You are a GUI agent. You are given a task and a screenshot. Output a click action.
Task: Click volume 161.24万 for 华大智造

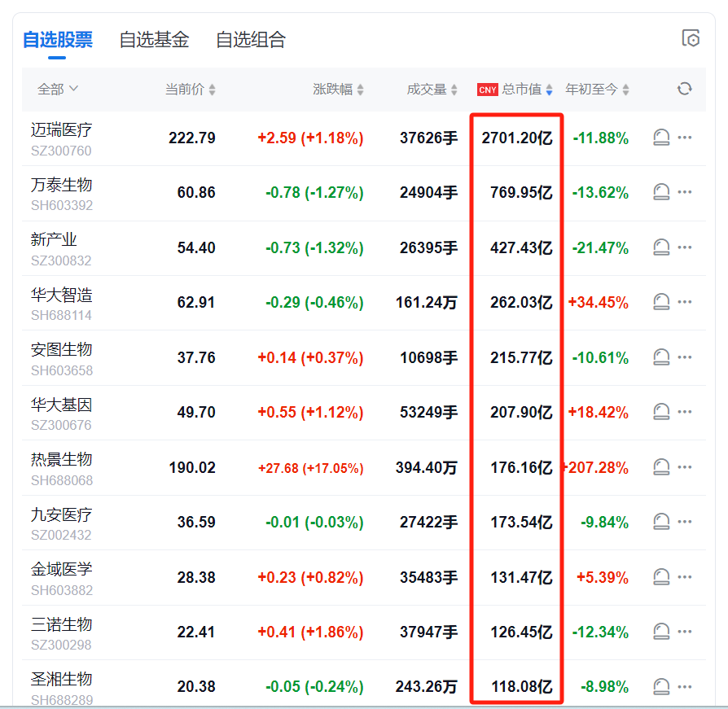[x=426, y=303]
